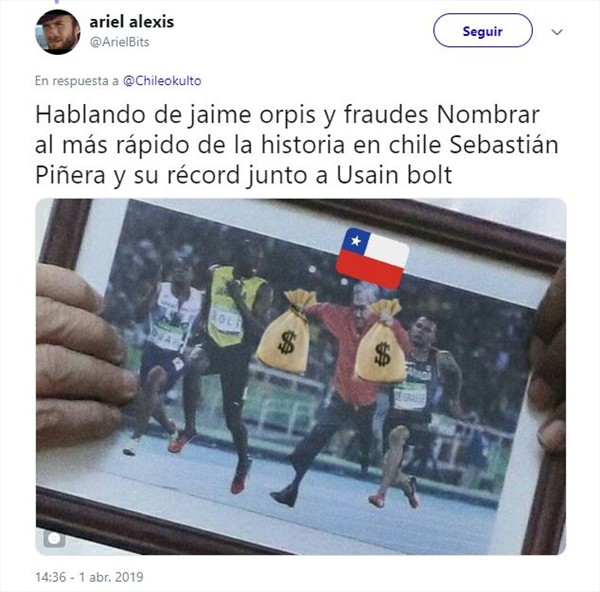Open ariel alexis's profile avatar
The image size is (600, 592).
[x=58, y=32]
